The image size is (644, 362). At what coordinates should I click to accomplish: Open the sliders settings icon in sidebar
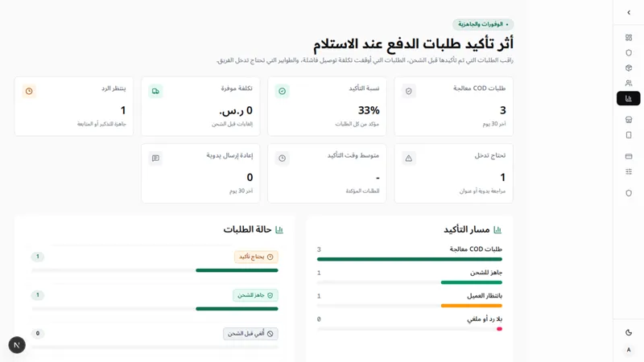629,171
